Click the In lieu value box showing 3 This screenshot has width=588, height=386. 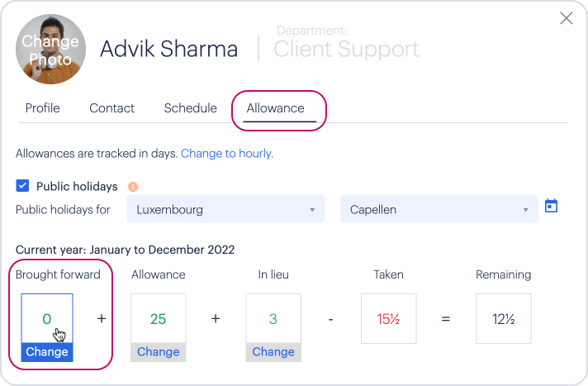273,318
